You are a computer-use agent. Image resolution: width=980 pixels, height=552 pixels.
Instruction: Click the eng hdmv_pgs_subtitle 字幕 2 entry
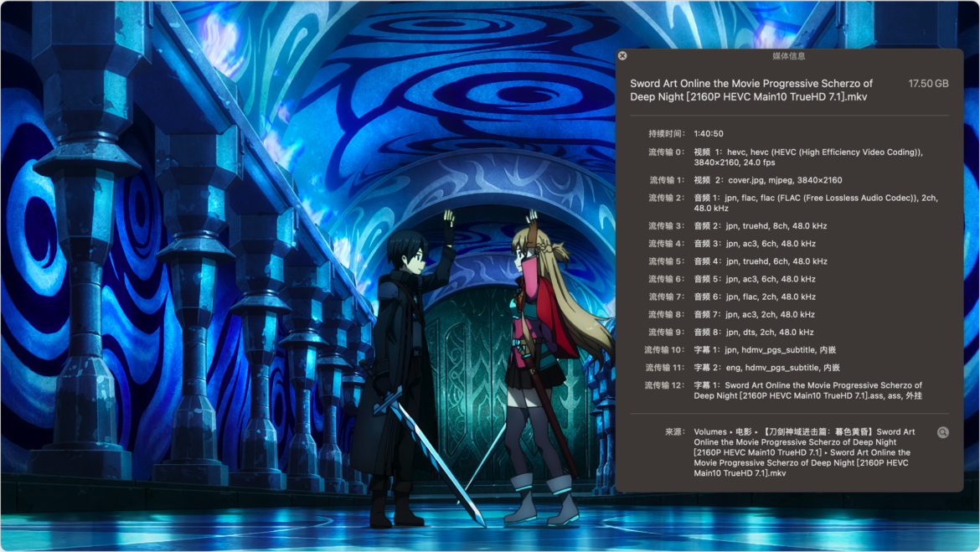pyautogui.click(x=767, y=368)
